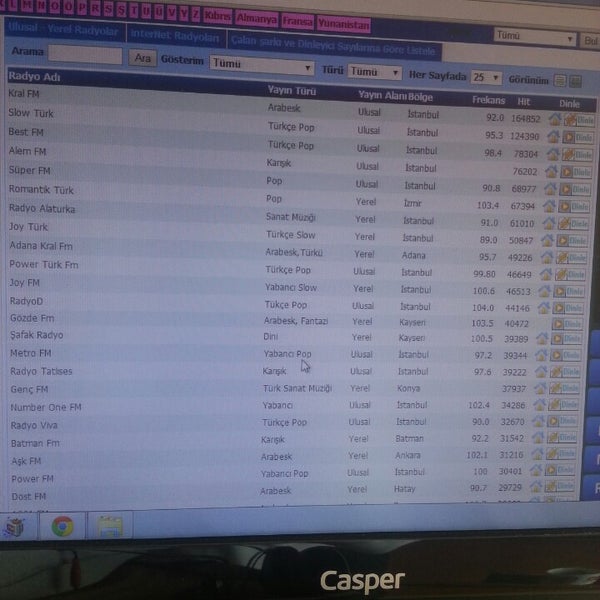This screenshot has width=600, height=600.
Task: Select the Ulusal - Yerel Radyolar tab
Action: [x=64, y=30]
